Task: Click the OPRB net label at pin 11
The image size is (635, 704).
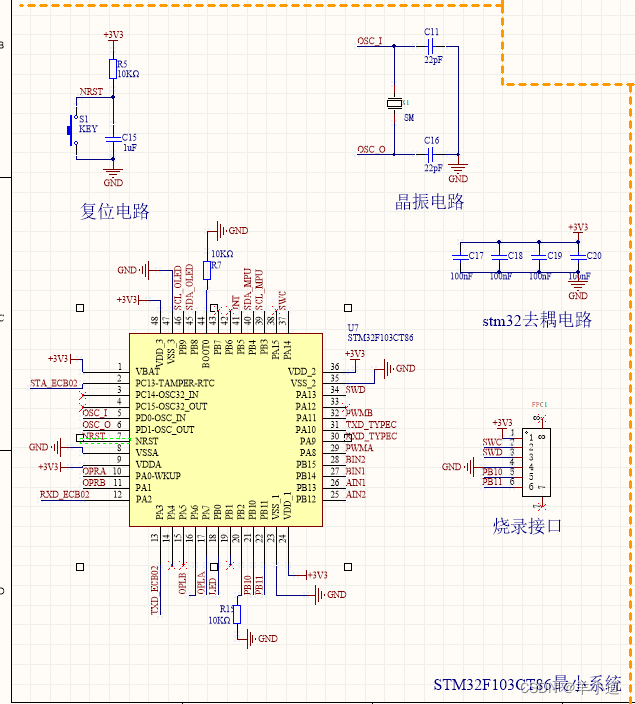Action: click(x=94, y=483)
